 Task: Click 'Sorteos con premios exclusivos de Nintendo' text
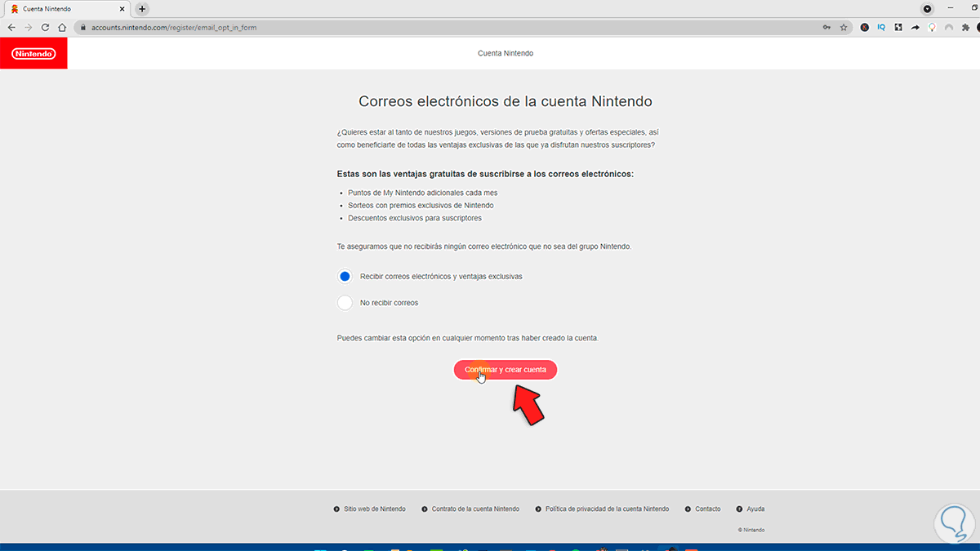coord(421,205)
